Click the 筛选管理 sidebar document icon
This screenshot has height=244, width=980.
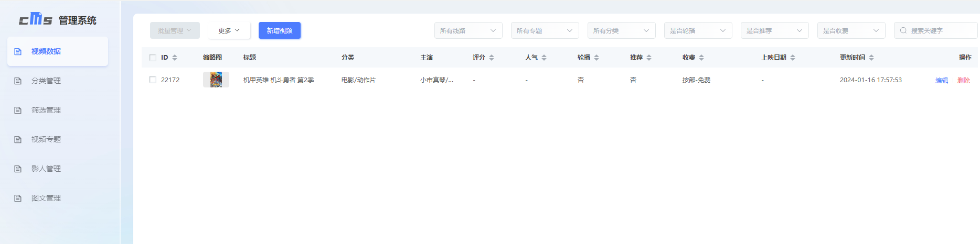18,110
